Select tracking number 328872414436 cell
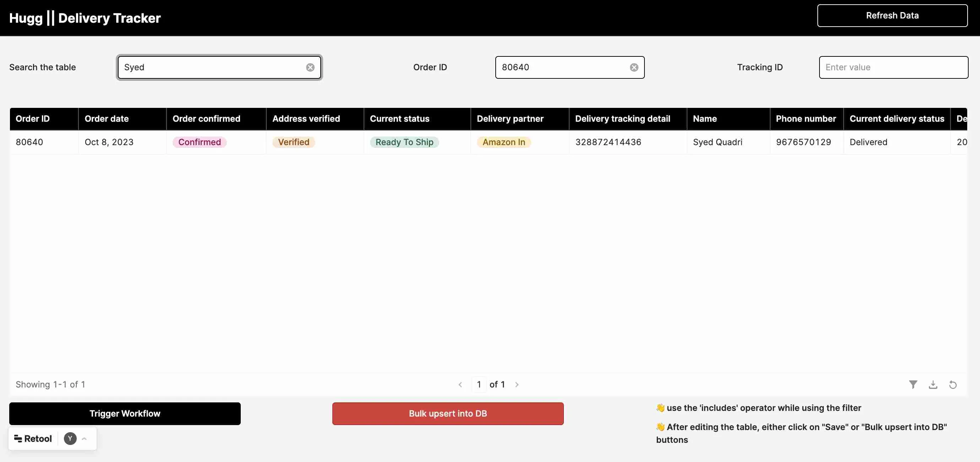 point(628,142)
